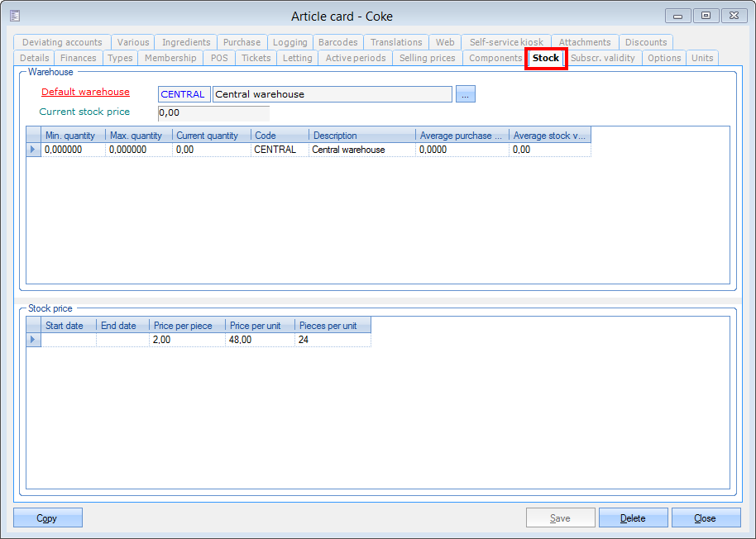Viewport: 756px width, 539px height.
Task: Click the Price per piece column header
Action: point(186,326)
